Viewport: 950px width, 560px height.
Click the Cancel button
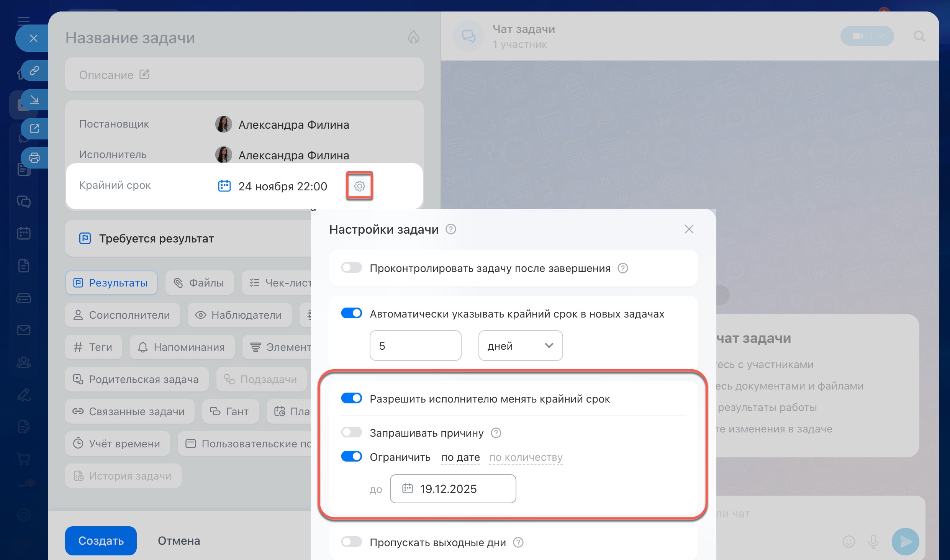tap(179, 540)
